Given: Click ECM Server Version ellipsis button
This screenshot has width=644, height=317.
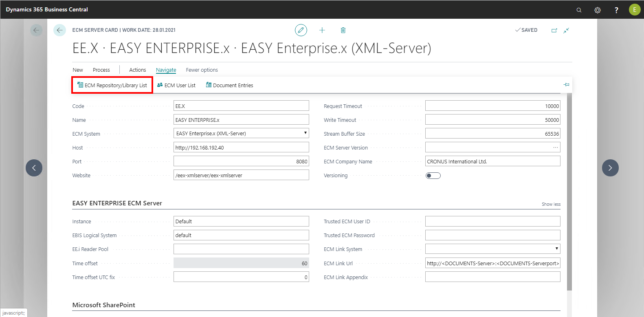Looking at the screenshot, I should click(x=555, y=147).
